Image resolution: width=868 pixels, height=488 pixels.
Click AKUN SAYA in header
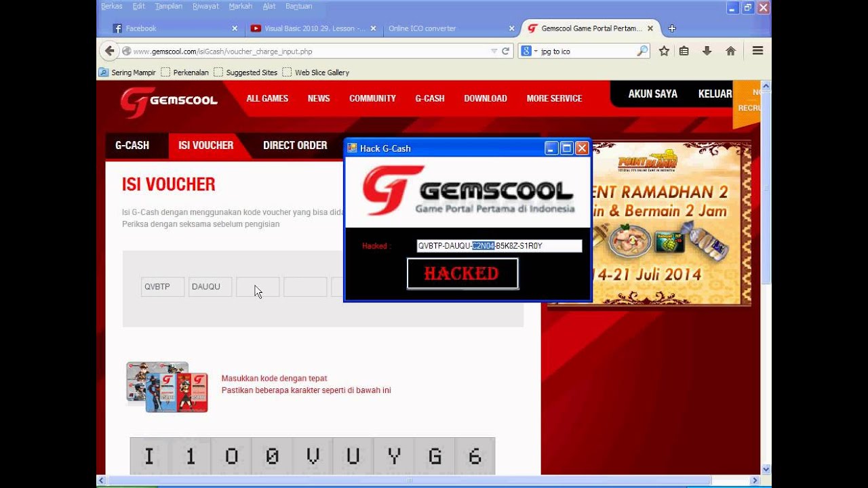652,94
